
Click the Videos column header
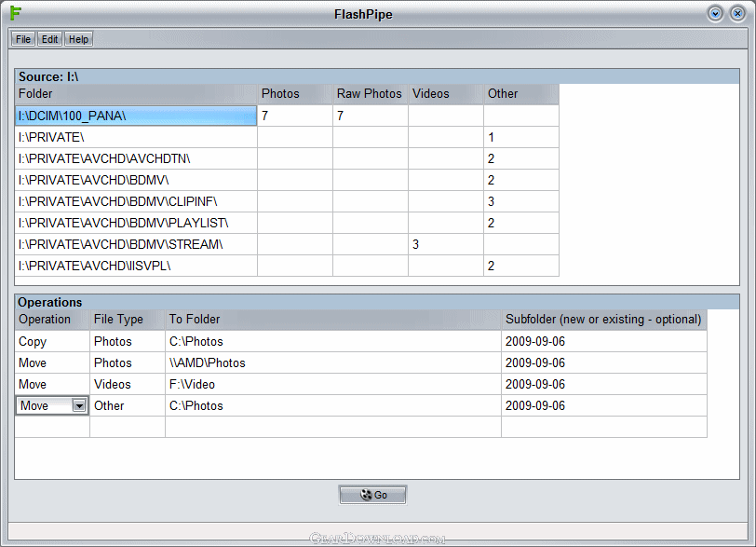pos(446,94)
